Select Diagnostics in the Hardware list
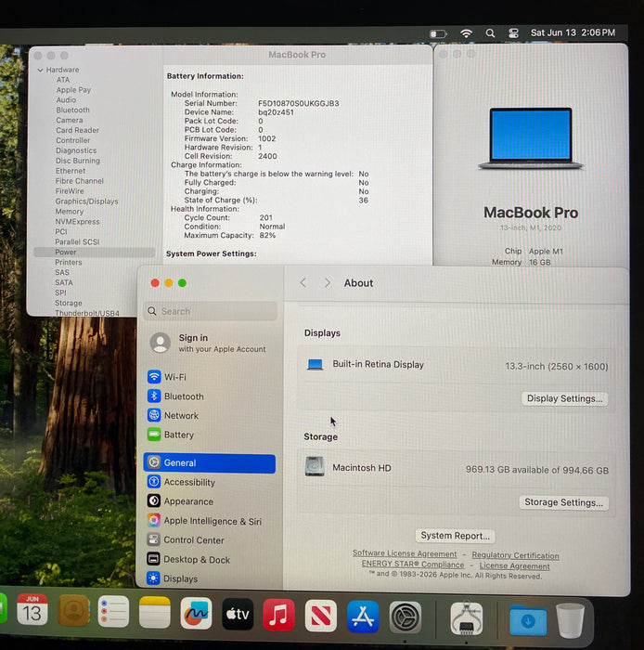The image size is (644, 650). pos(76,150)
